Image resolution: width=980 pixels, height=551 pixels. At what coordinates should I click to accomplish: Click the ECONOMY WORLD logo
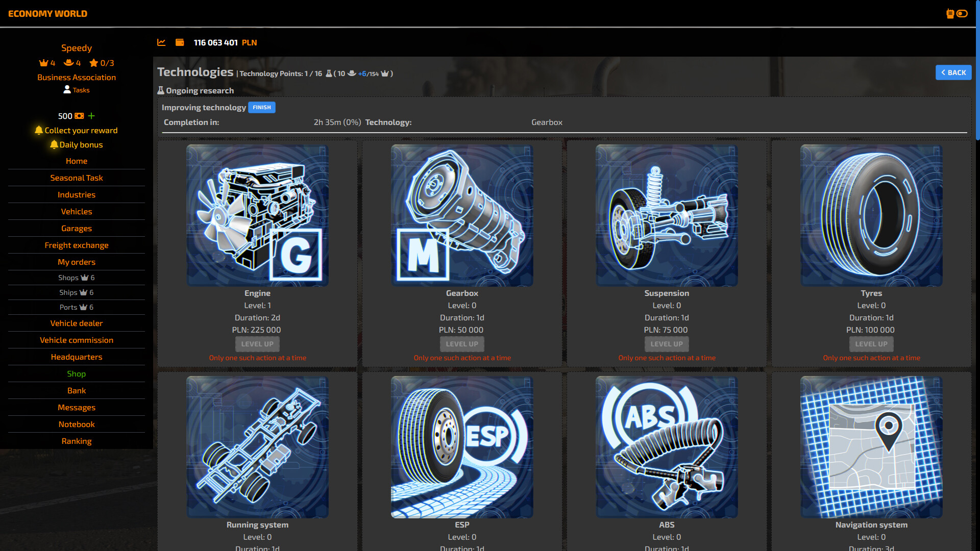click(x=47, y=14)
